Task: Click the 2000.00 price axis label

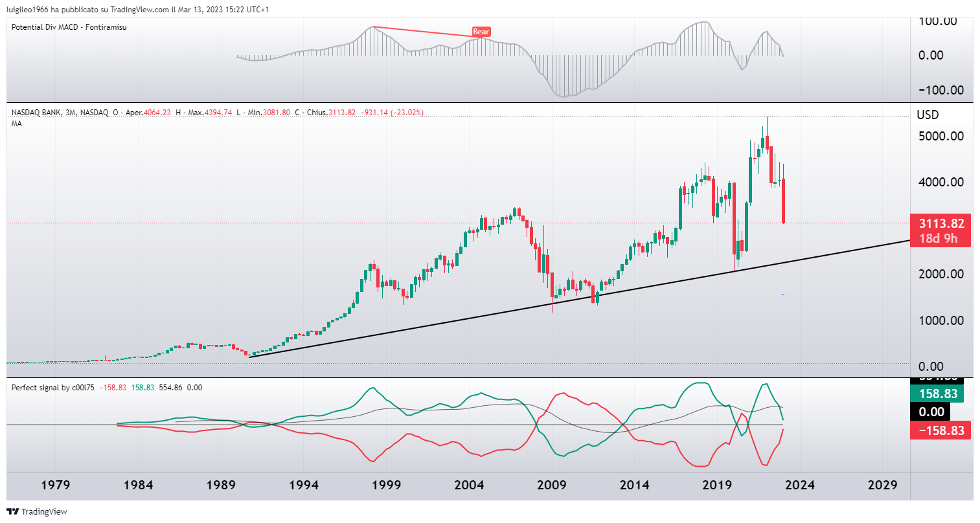Action: pyautogui.click(x=940, y=274)
